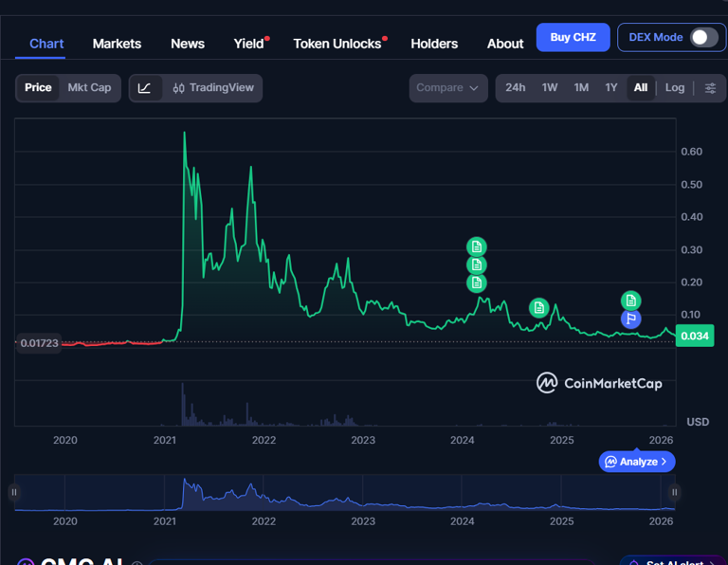This screenshot has width=728, height=565.
Task: Toggle DEX Mode switch
Action: tap(704, 37)
